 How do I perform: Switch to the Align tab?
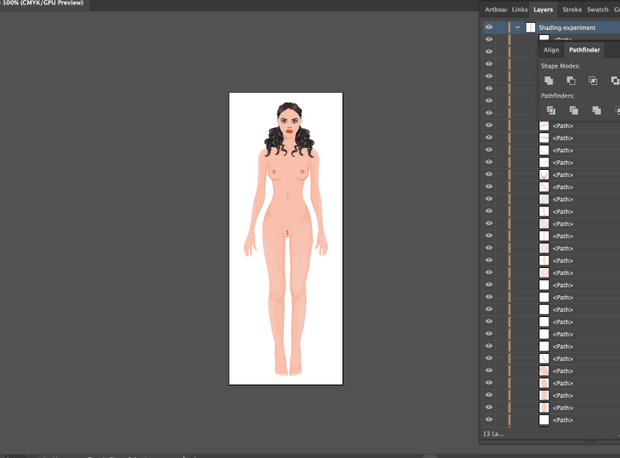[551, 49]
